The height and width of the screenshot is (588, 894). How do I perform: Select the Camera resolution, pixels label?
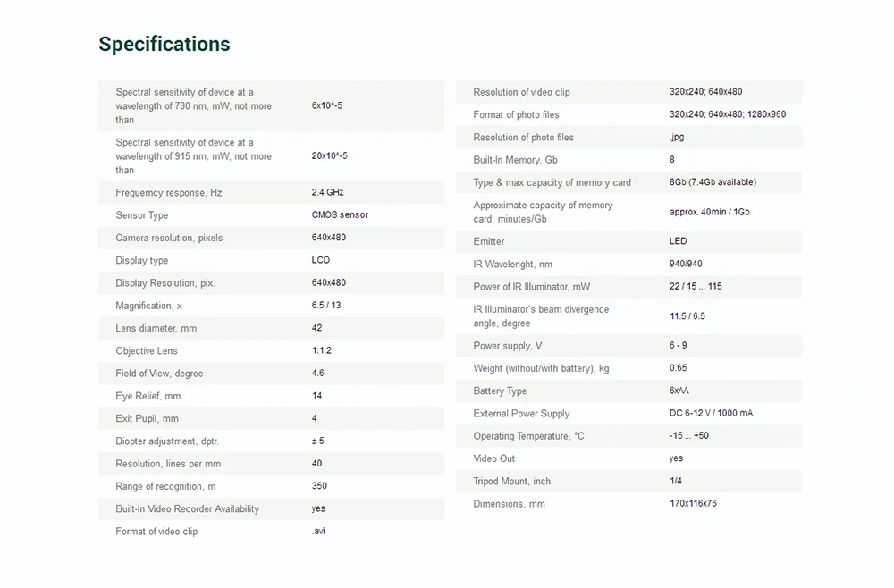(x=169, y=239)
